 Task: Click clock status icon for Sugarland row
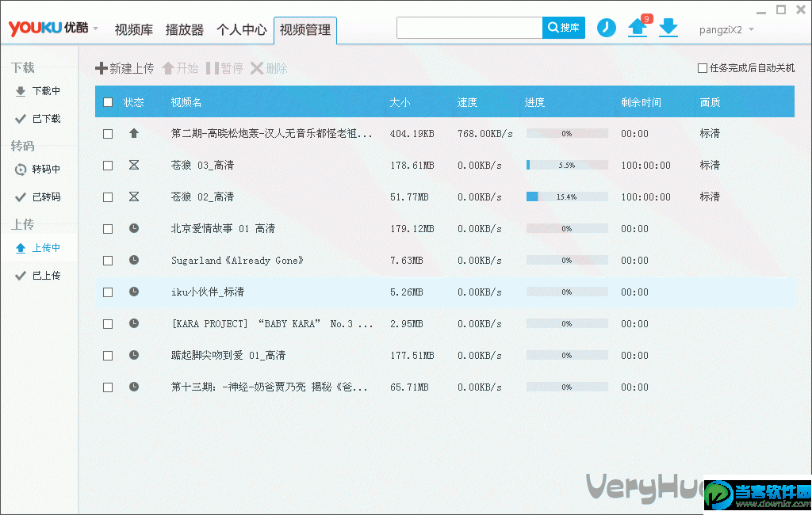point(134,260)
